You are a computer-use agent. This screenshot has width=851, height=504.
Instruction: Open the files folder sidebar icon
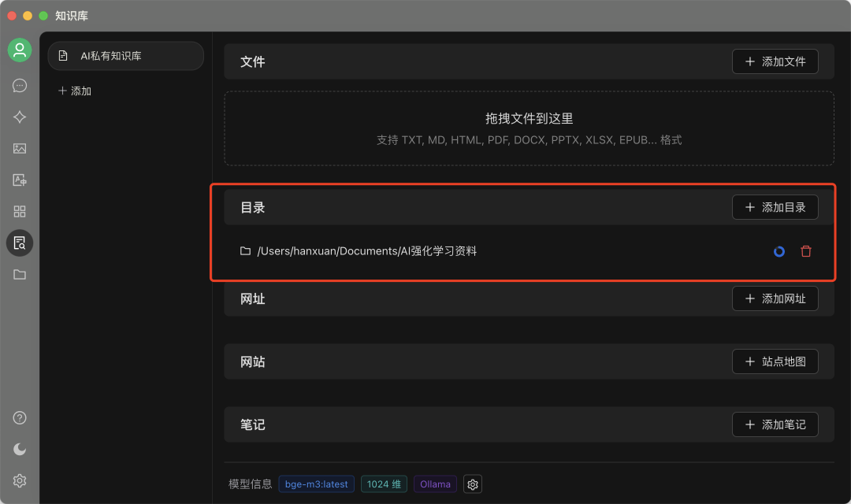coord(20,275)
